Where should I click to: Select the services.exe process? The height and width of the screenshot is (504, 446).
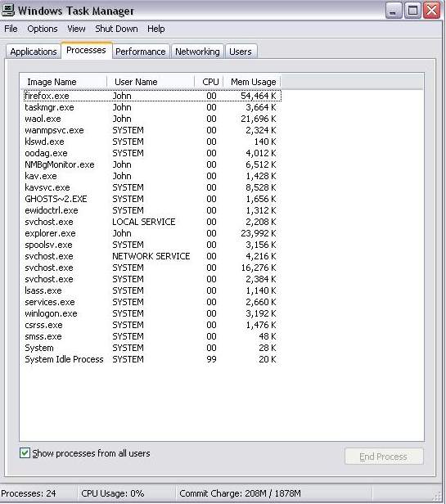152,303
